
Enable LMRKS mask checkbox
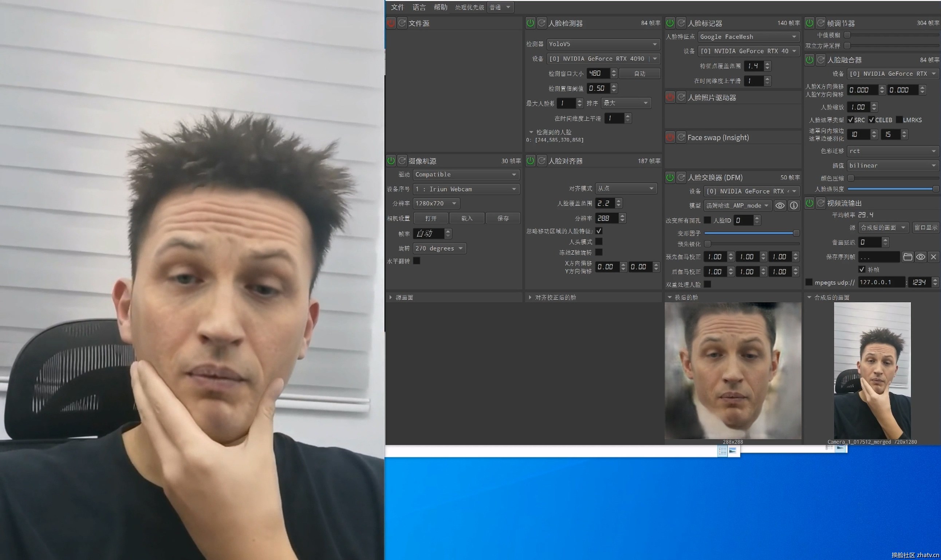[x=899, y=120]
